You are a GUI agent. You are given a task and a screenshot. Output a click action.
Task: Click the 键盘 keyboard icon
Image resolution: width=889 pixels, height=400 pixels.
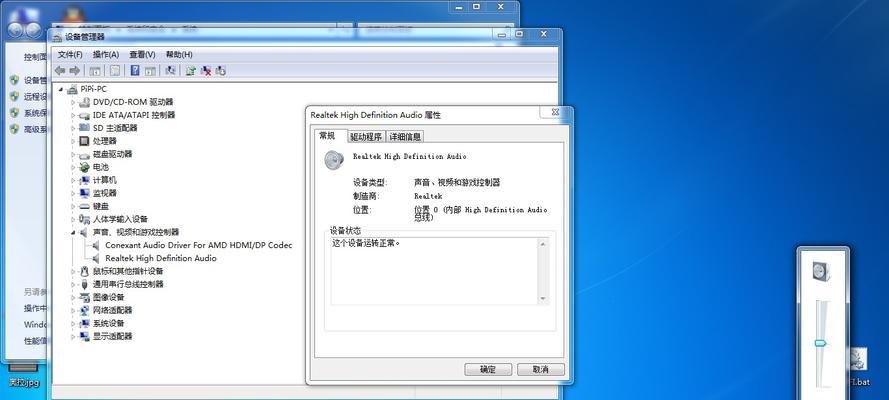point(84,206)
